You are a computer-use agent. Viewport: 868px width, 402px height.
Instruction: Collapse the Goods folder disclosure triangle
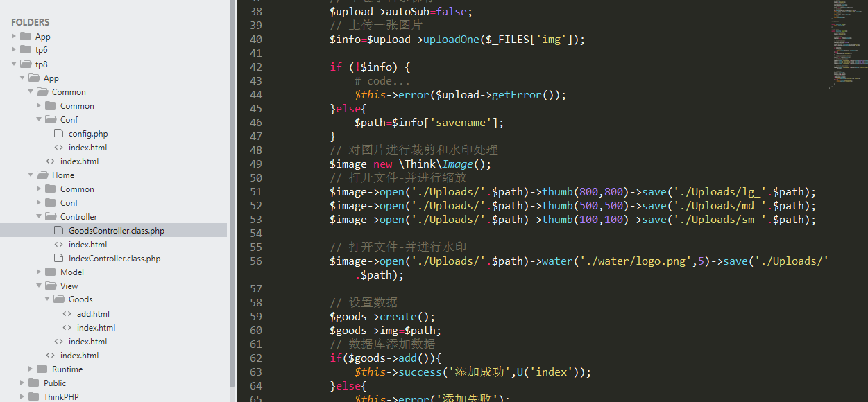click(47, 299)
